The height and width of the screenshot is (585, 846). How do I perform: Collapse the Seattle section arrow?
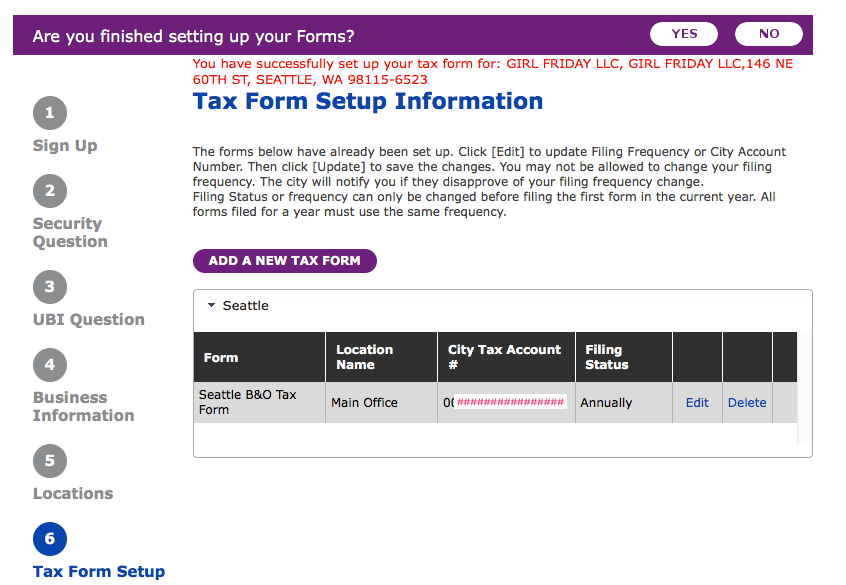pyautogui.click(x=212, y=305)
